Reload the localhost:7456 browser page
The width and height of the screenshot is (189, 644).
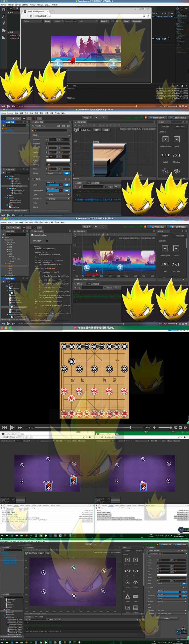(x=31, y=16)
